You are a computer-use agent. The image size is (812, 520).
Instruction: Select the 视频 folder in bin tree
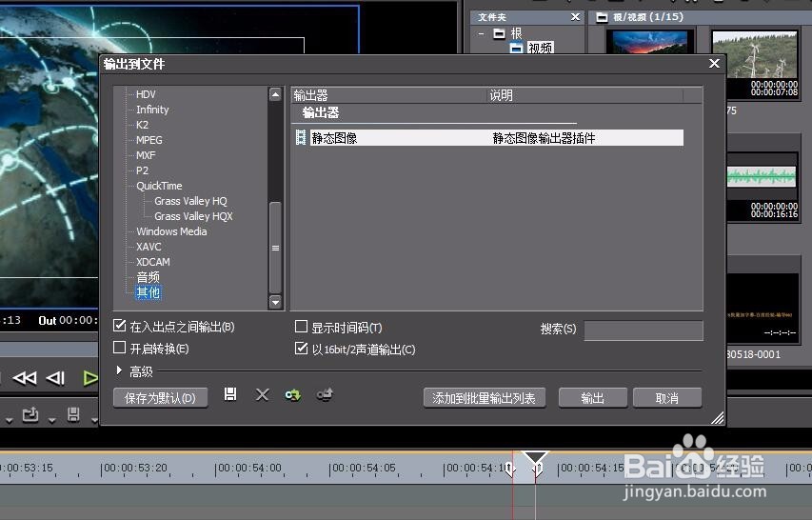(x=540, y=48)
